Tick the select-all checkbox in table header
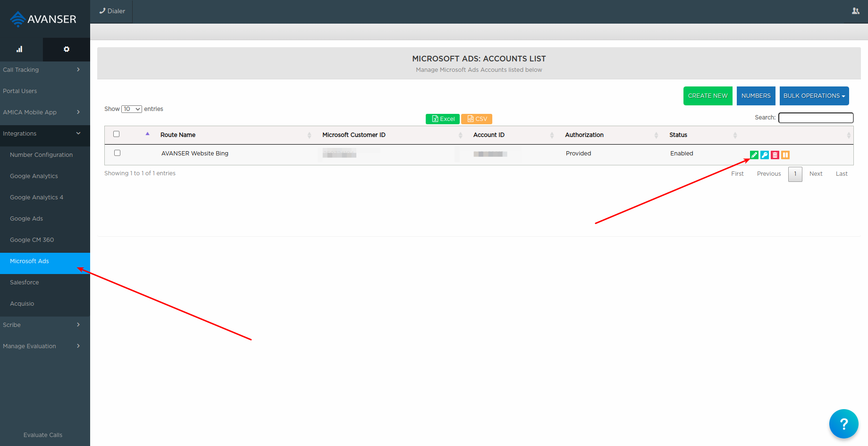Screen dimensions: 868x446 click(x=117, y=134)
